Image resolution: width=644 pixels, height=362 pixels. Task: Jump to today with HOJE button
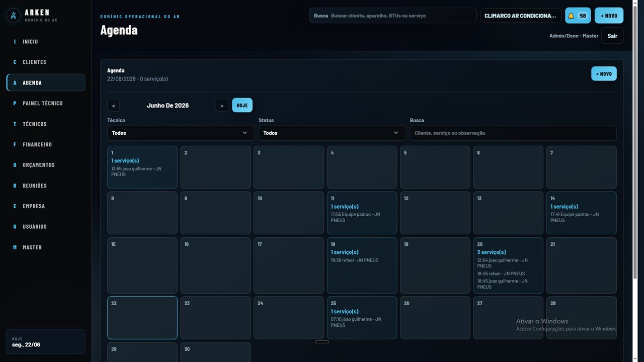pos(242,106)
